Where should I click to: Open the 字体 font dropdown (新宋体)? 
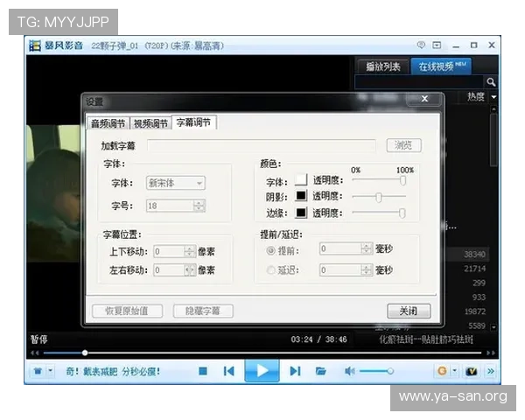pos(176,183)
